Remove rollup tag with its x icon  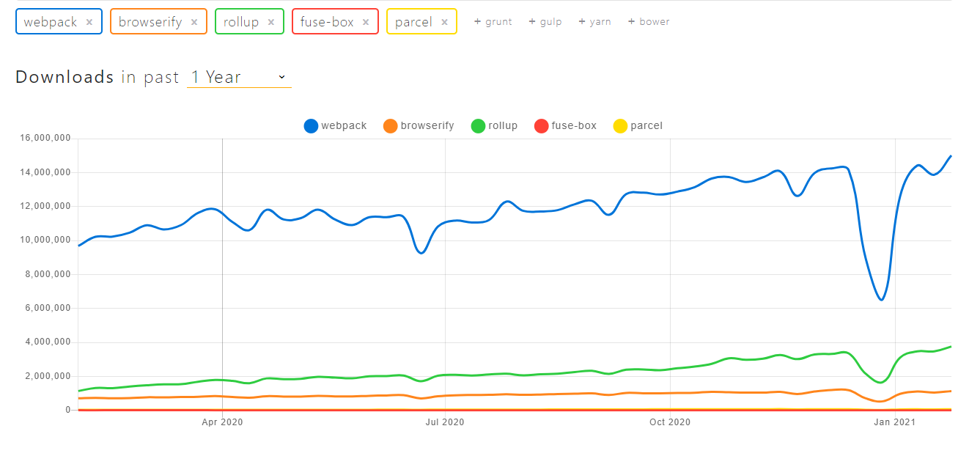[271, 22]
